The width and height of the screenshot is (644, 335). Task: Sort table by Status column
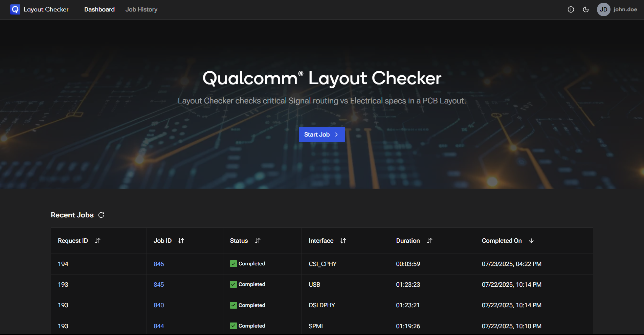[x=258, y=241]
